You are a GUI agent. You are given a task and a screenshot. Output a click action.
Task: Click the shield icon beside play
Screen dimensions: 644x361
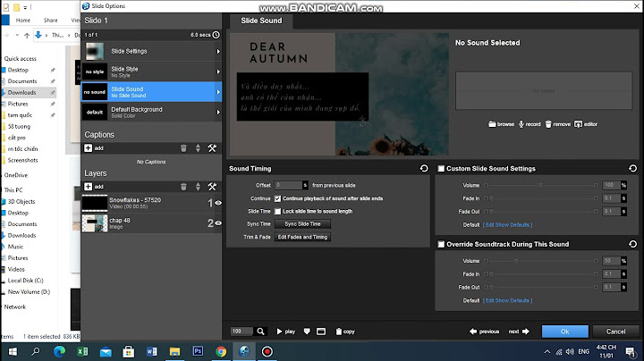[x=307, y=331]
